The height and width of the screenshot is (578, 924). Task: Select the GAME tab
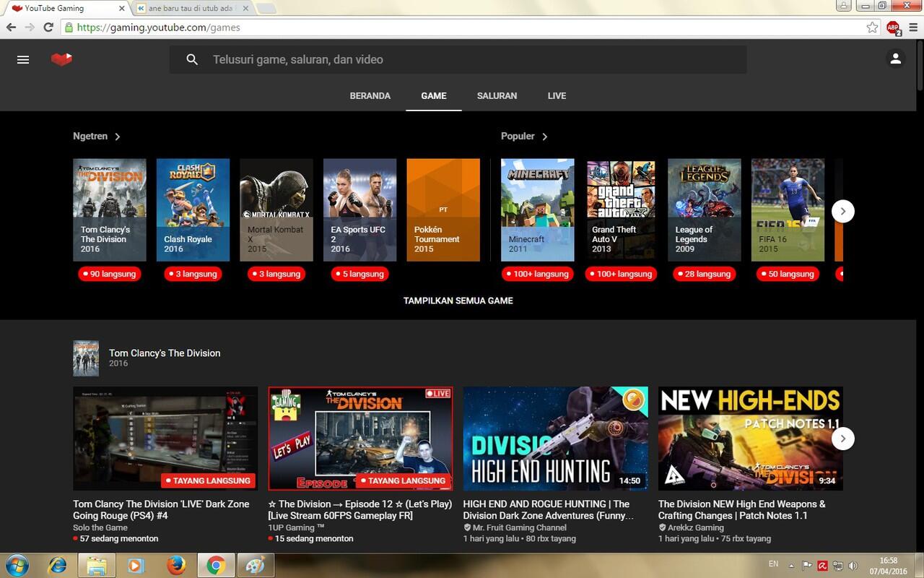[434, 96]
